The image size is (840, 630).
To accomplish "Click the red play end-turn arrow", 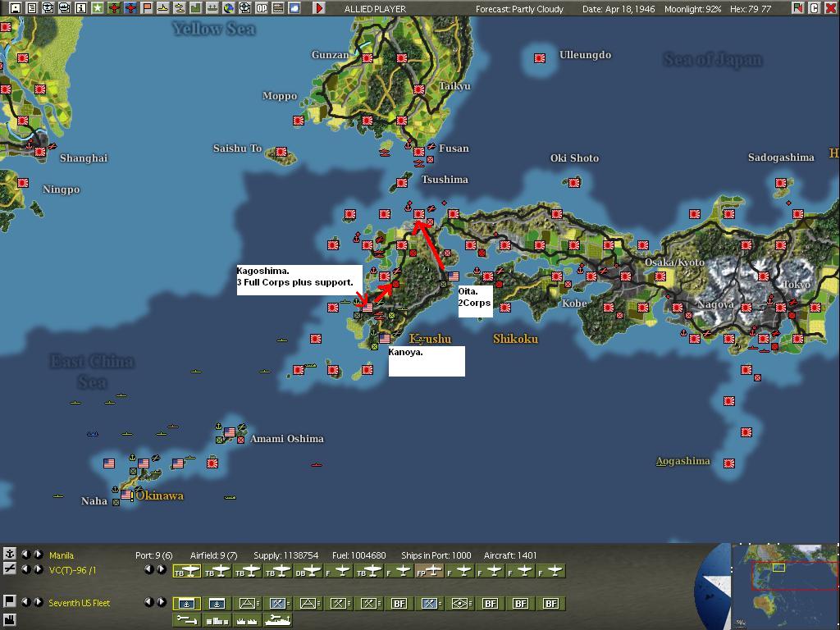I will [x=319, y=8].
